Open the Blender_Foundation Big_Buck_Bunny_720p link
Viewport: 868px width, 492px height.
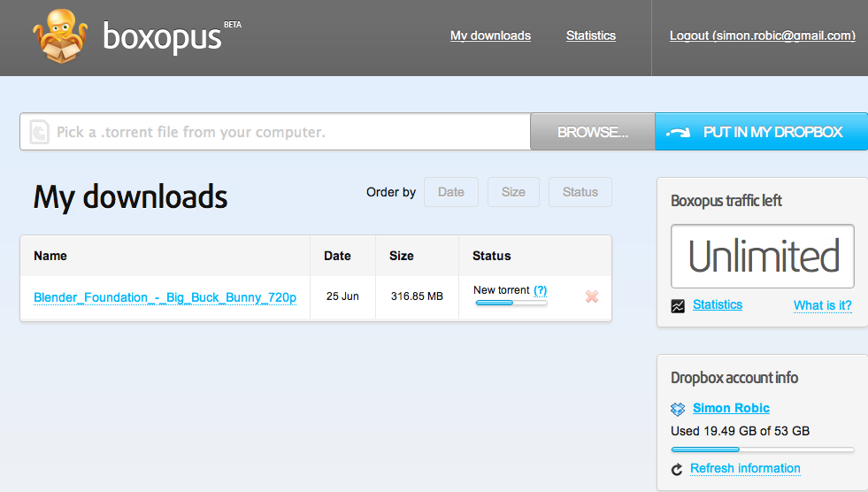point(165,297)
